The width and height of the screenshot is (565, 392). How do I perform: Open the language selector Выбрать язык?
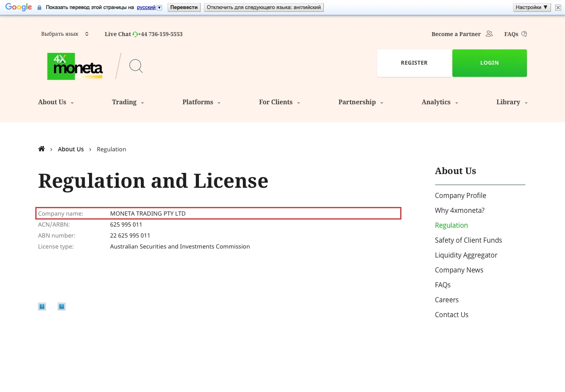(x=65, y=34)
